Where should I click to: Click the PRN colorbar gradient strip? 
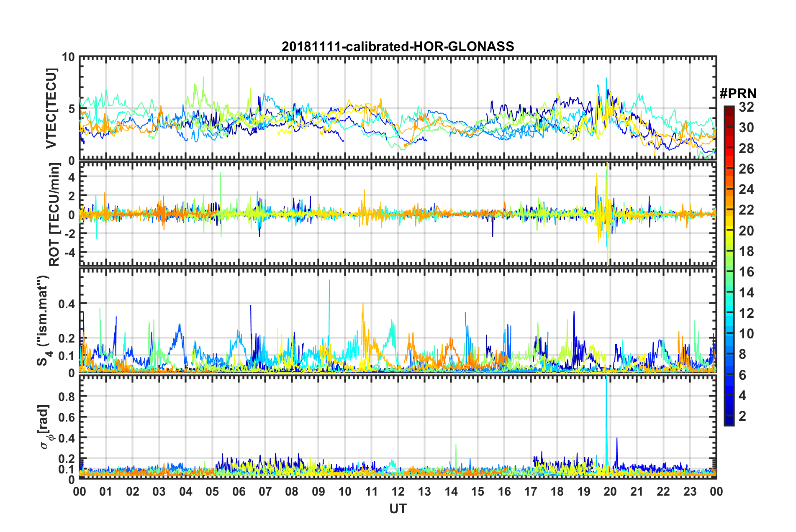[729, 266]
